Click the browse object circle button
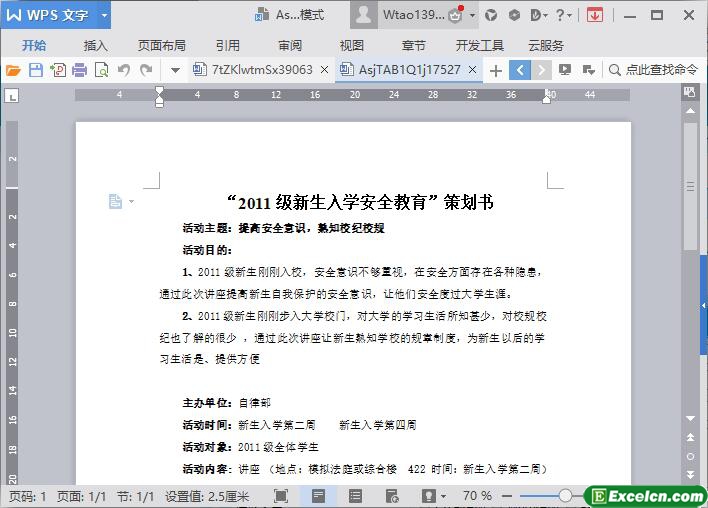The image size is (708, 508). point(690,457)
